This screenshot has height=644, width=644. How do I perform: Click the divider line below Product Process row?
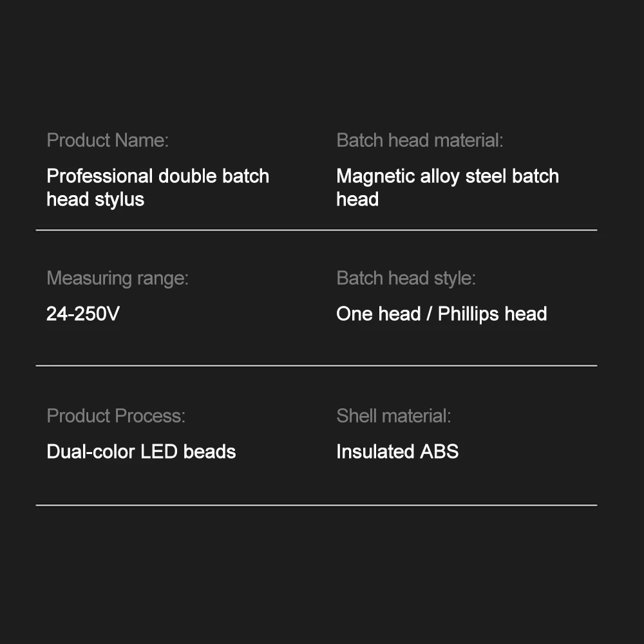(316, 505)
